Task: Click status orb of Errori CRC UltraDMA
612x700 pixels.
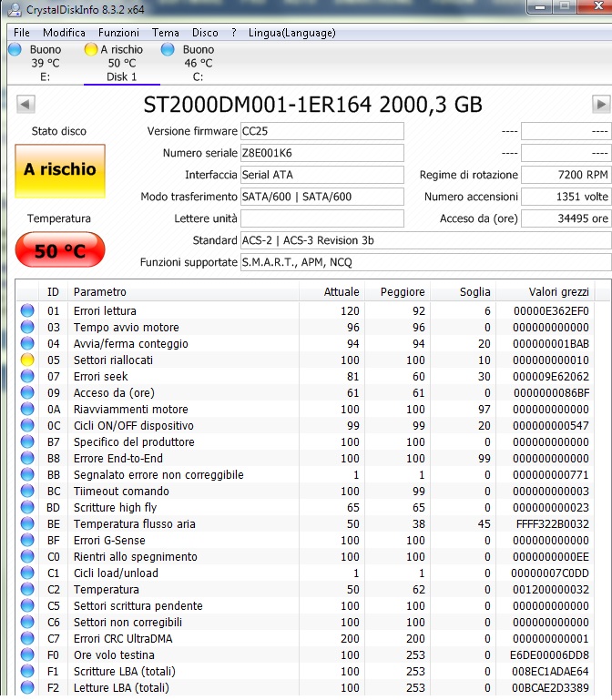Action: tap(27, 638)
